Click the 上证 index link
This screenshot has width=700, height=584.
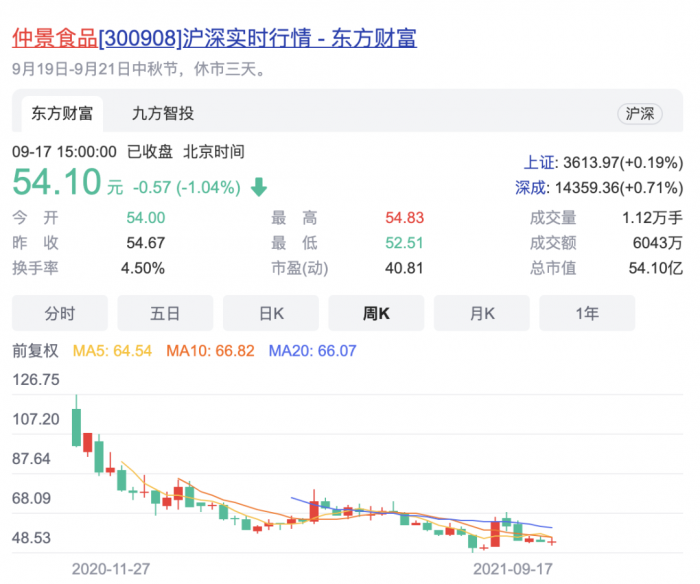[539, 163]
